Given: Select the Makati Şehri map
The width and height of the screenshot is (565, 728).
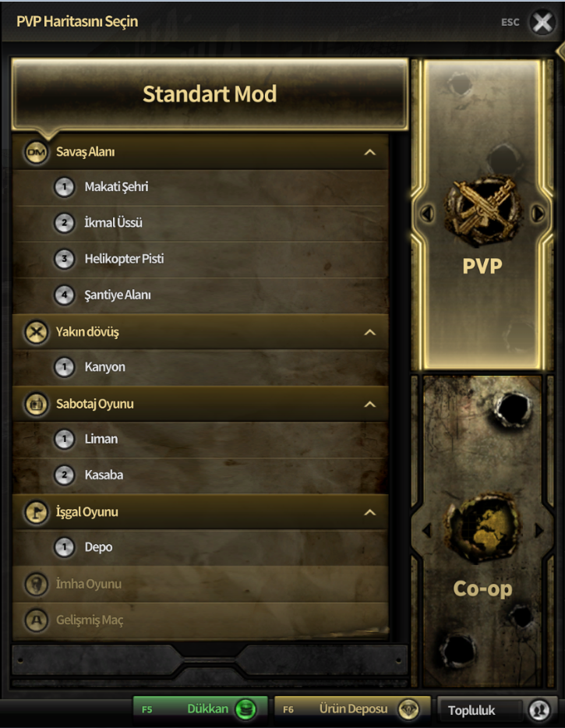Looking at the screenshot, I should [116, 187].
